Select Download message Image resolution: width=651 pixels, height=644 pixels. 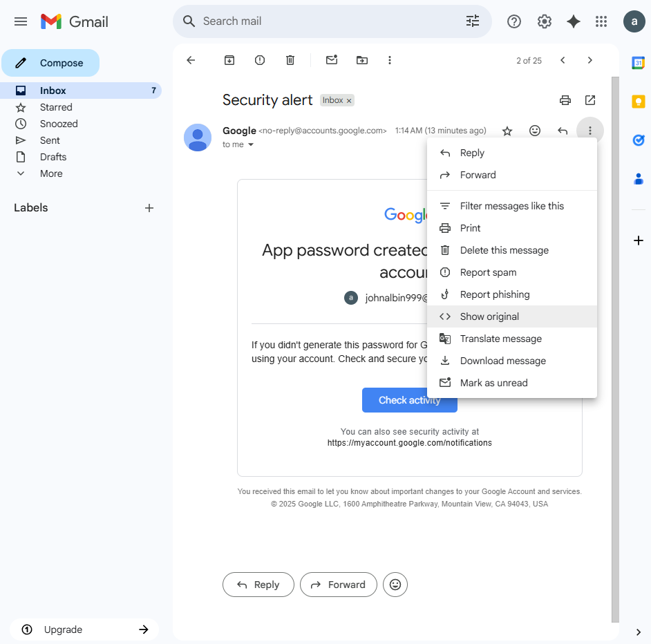pos(512,361)
